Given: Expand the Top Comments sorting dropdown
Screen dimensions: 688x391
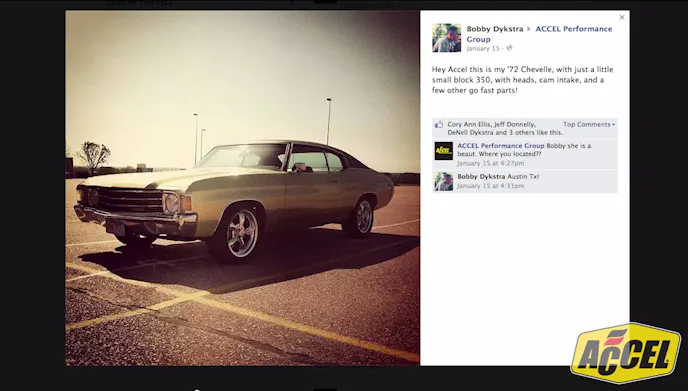Looking at the screenshot, I should pos(589,125).
